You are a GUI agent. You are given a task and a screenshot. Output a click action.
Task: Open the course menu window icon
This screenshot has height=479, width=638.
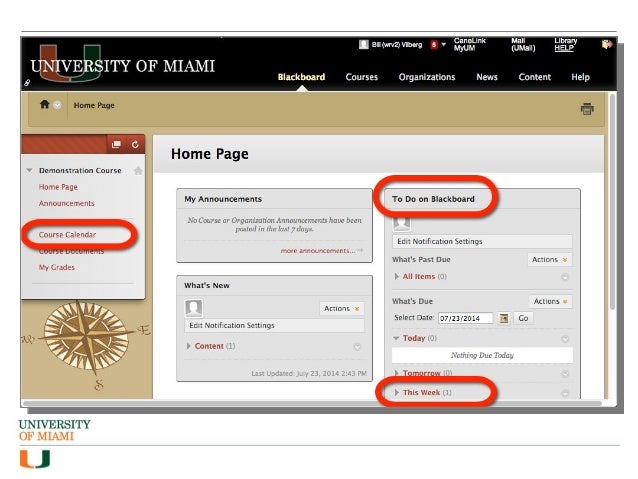pos(116,144)
